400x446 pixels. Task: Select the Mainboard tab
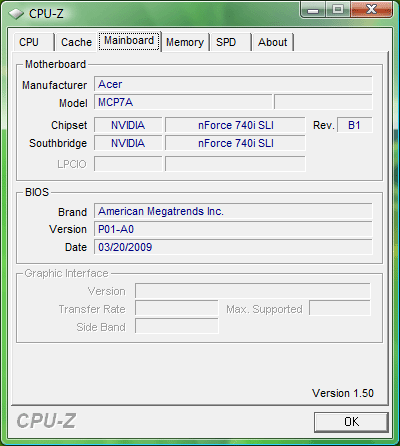[x=129, y=41]
